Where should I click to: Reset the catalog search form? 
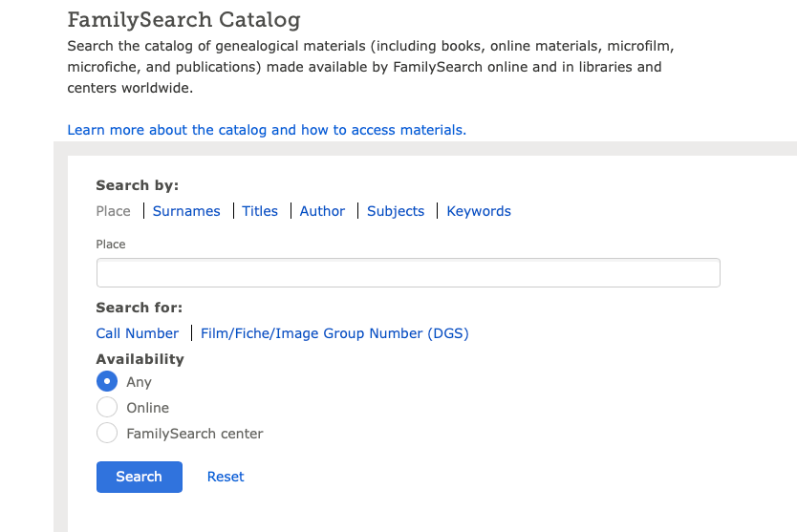coord(226,477)
